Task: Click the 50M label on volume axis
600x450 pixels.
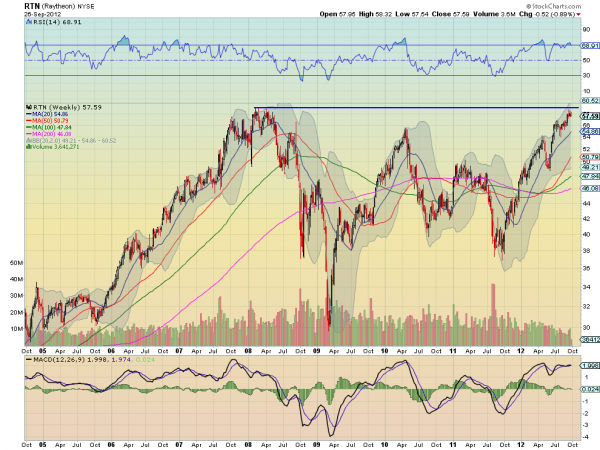Action: 16,263
